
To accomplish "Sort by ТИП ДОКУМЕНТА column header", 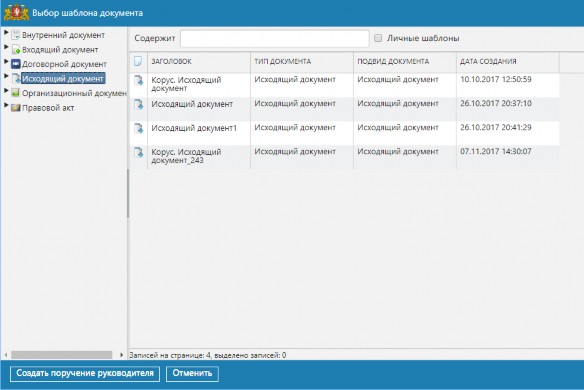I will 302,61.
